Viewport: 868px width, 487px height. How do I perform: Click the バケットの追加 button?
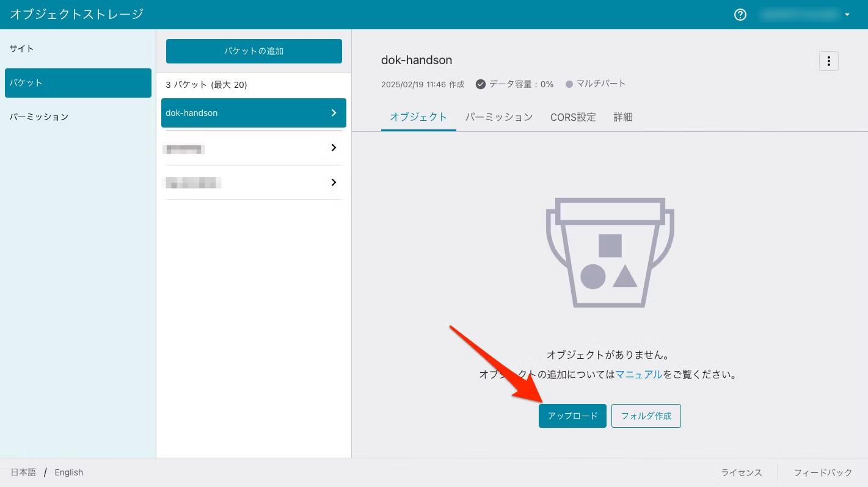[253, 51]
